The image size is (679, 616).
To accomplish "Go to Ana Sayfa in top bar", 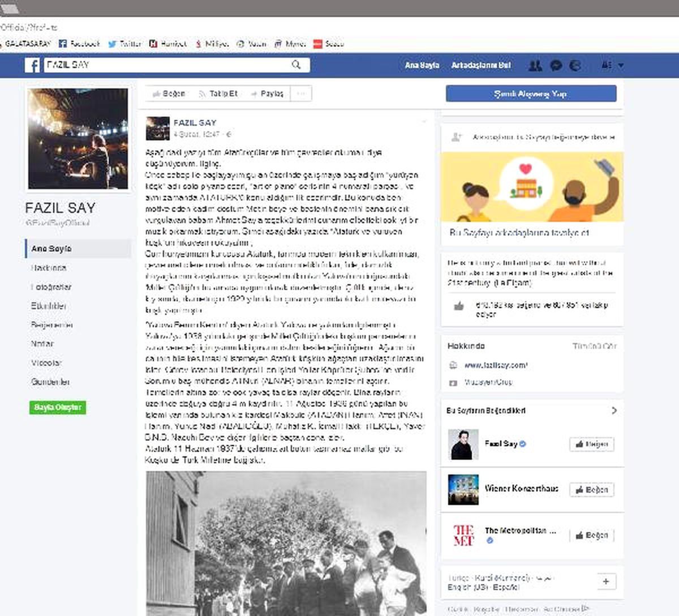I will click(x=422, y=65).
